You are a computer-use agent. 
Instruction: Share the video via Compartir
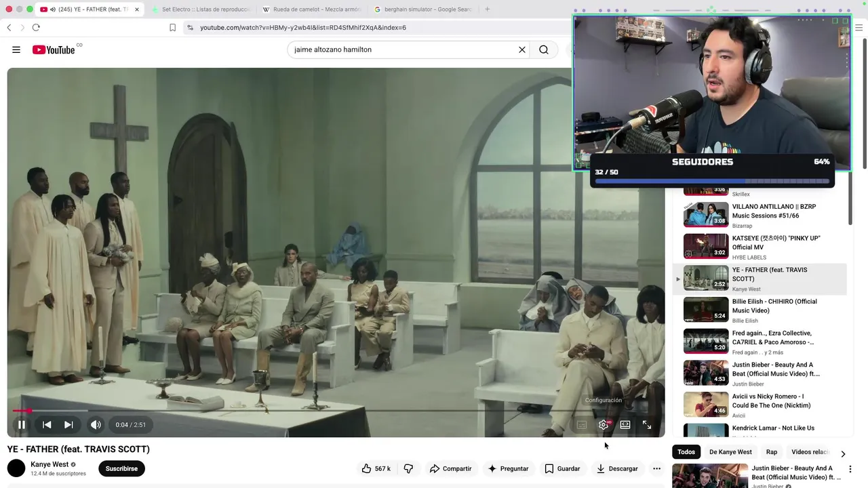pyautogui.click(x=450, y=468)
